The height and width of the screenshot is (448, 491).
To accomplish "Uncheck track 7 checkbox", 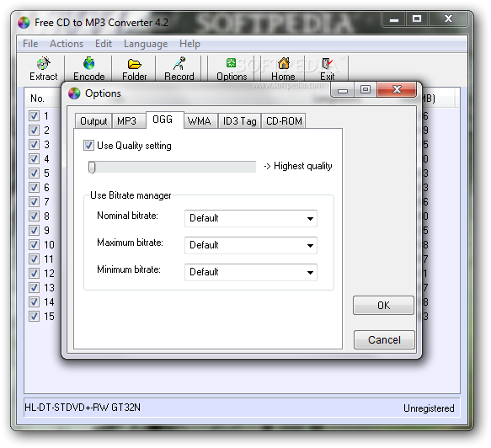I will (34, 201).
